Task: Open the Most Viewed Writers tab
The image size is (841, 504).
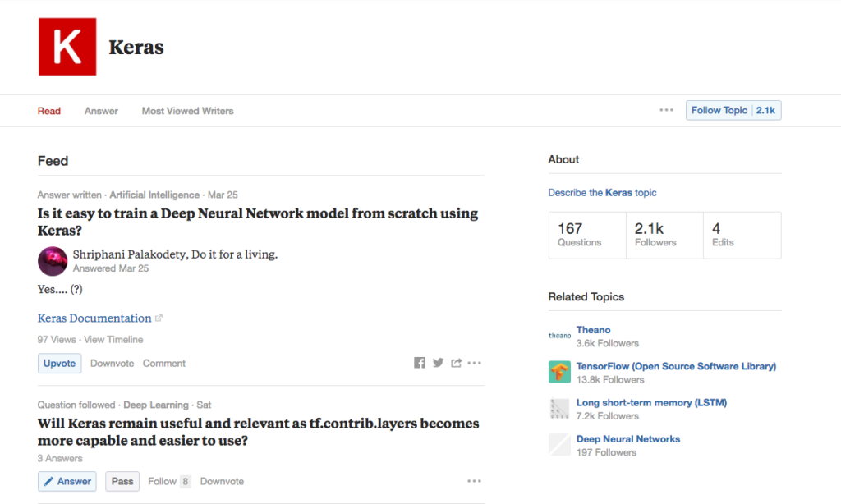Action: (188, 111)
